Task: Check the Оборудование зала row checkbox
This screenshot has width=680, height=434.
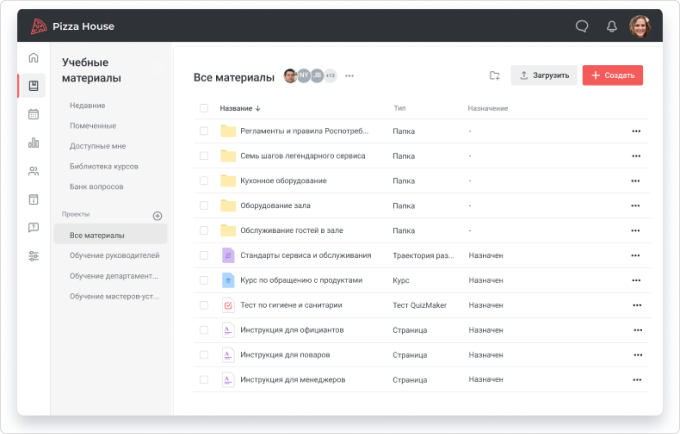Action: tap(204, 206)
